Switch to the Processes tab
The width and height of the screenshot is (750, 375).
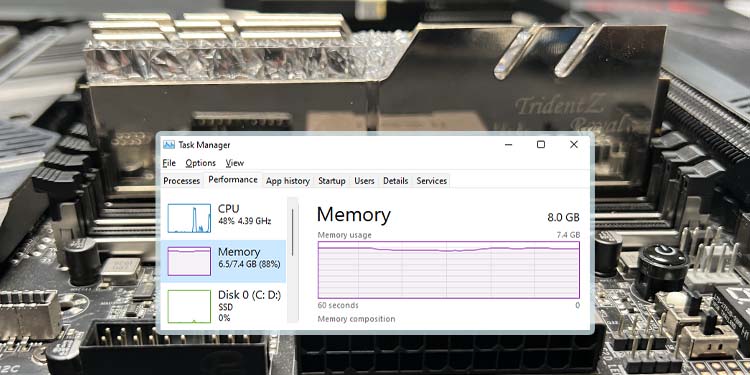[x=181, y=181]
